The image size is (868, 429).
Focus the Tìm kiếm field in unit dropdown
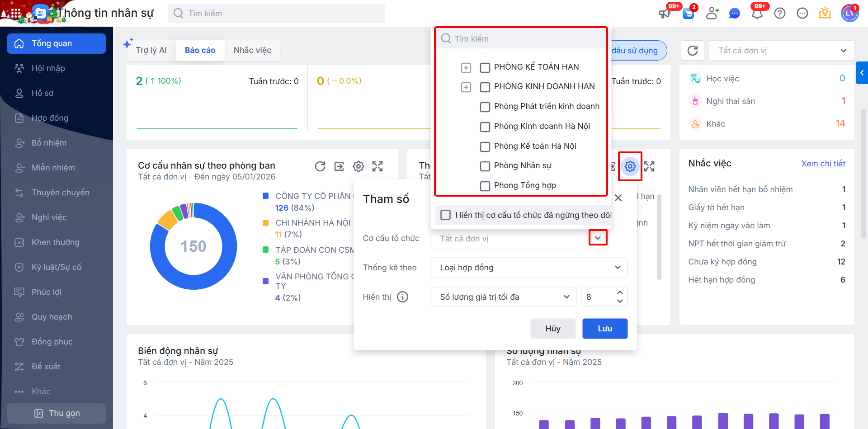click(521, 38)
